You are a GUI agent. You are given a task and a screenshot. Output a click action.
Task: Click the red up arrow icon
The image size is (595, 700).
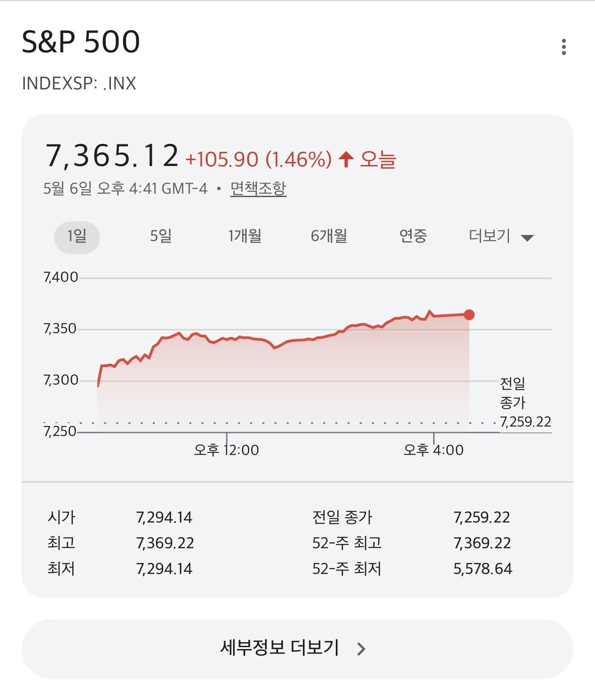(346, 159)
